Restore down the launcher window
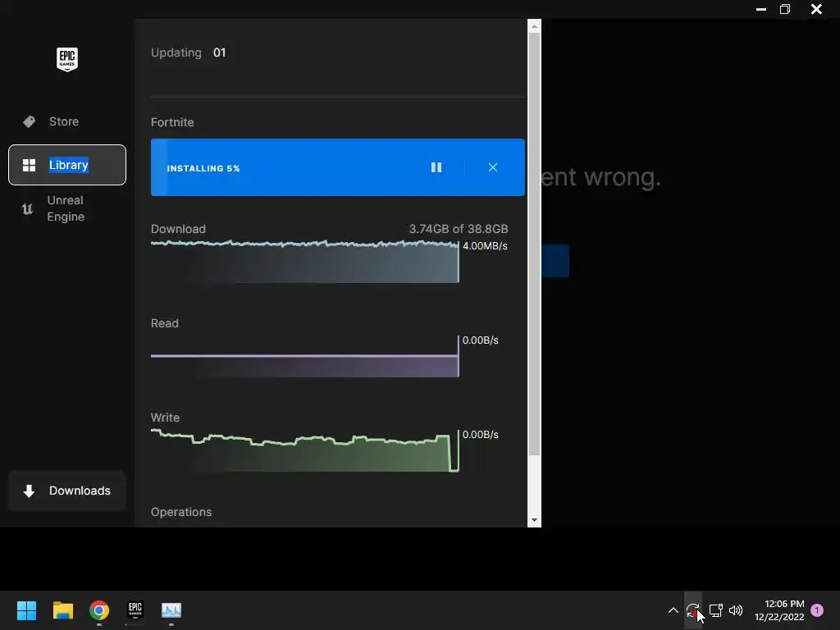 [x=785, y=9]
